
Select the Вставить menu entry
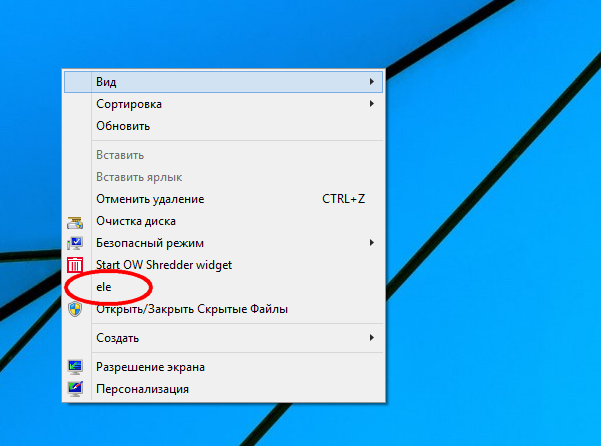pyautogui.click(x=223, y=155)
